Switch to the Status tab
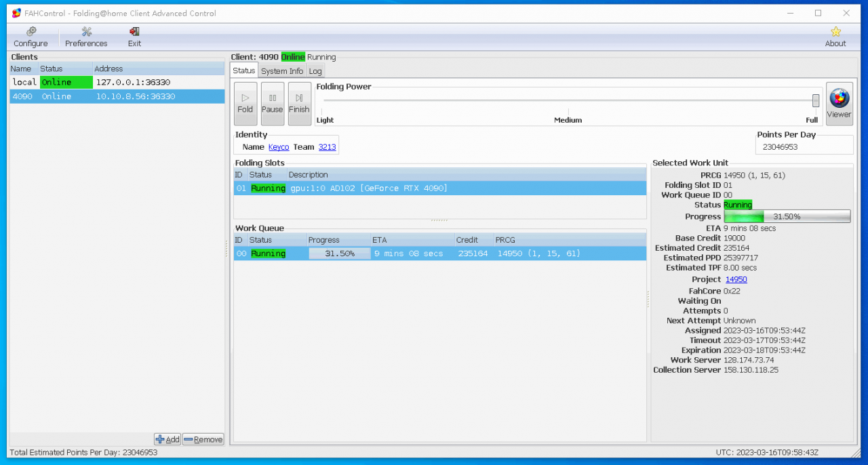Image resolution: width=868 pixels, height=465 pixels. (244, 70)
